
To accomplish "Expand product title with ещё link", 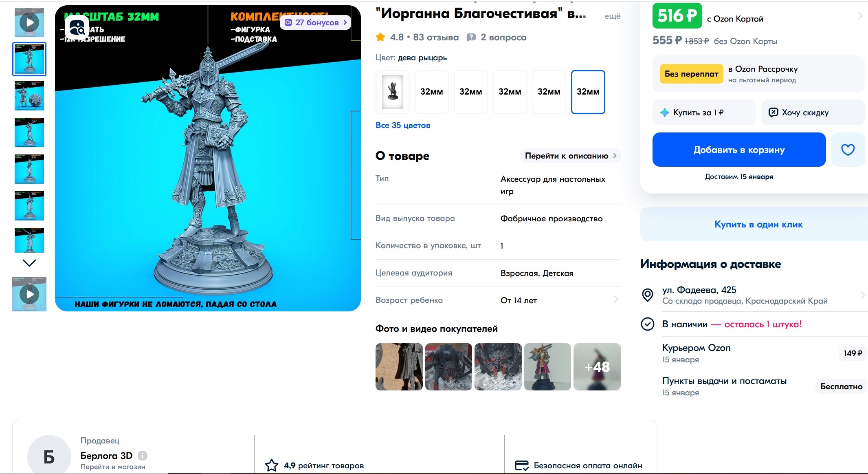I will pyautogui.click(x=612, y=16).
